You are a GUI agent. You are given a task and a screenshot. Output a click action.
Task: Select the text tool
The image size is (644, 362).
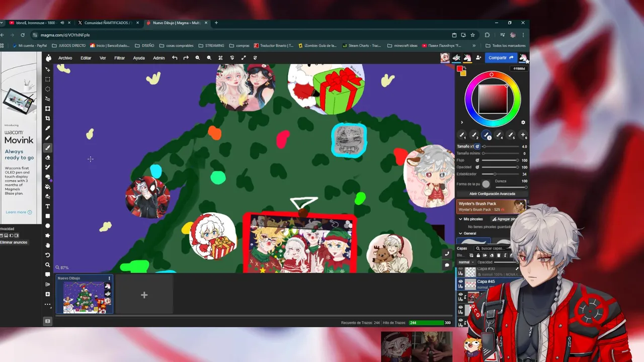point(48,206)
